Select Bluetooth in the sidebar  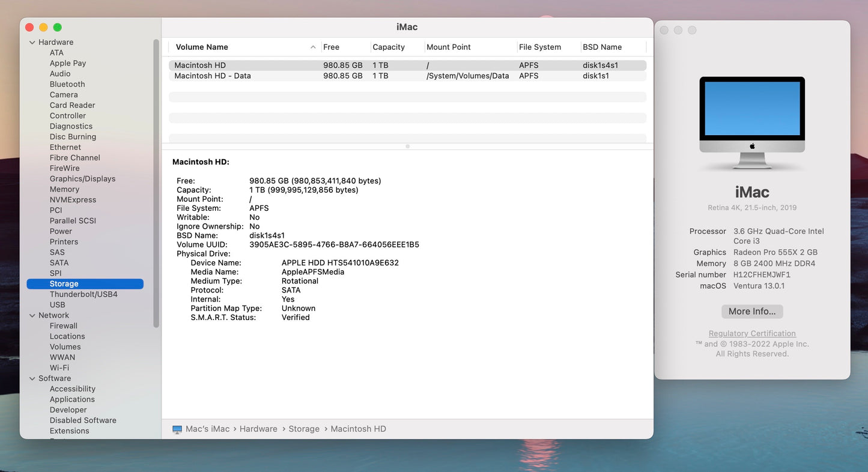tap(67, 84)
